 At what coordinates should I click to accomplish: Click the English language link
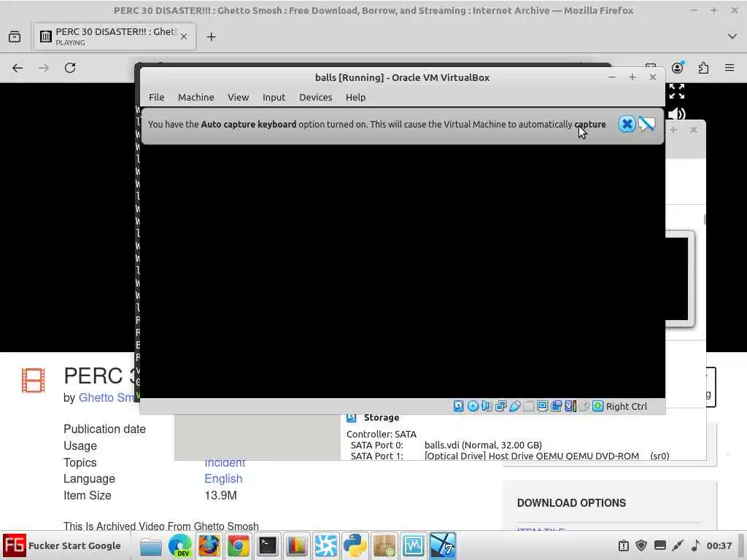[x=223, y=478]
